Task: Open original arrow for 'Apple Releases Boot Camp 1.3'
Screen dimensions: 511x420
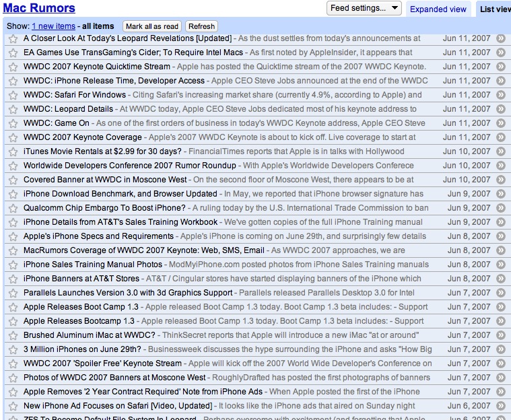Action: [501, 307]
